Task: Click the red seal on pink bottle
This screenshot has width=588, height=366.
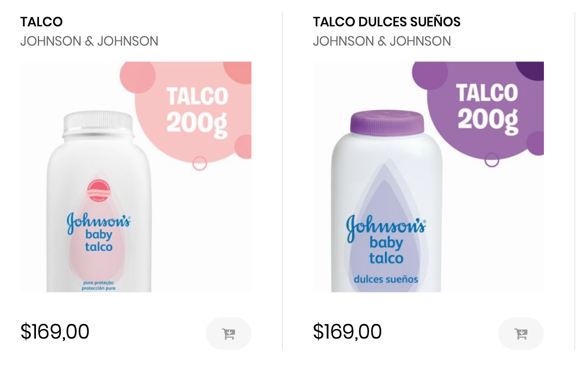Action: (99, 191)
